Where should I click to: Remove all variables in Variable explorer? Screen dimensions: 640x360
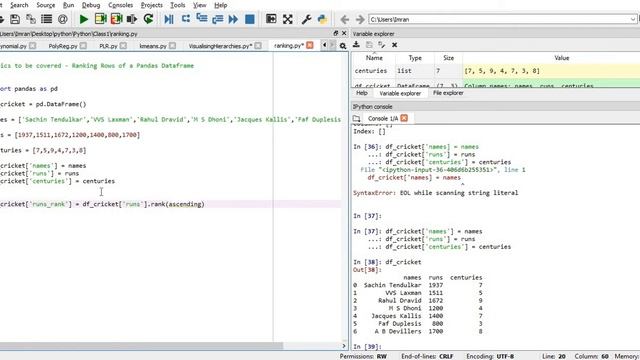coord(394,45)
